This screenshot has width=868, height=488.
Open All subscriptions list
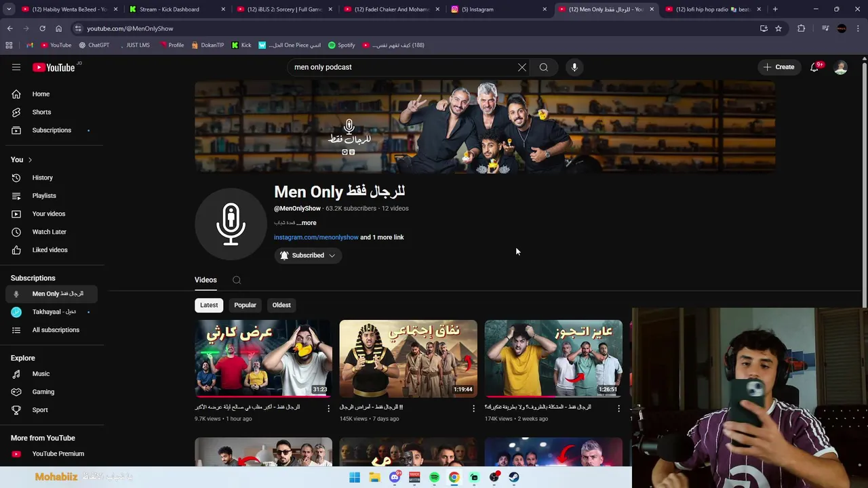tap(52, 330)
